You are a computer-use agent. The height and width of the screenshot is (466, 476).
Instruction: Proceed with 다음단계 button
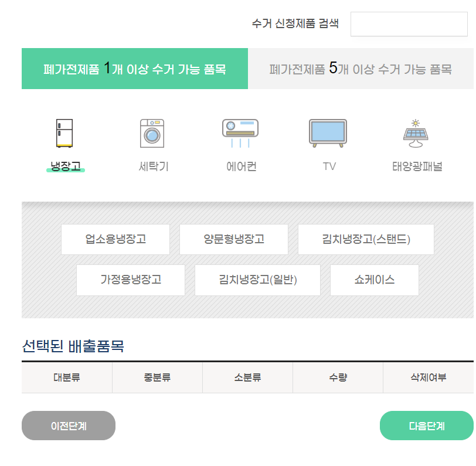pos(427,426)
